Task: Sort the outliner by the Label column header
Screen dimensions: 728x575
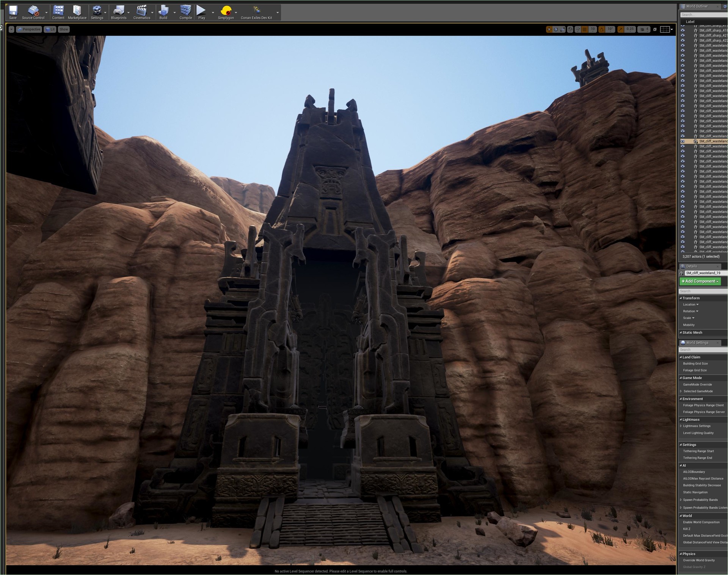Action: pos(690,22)
